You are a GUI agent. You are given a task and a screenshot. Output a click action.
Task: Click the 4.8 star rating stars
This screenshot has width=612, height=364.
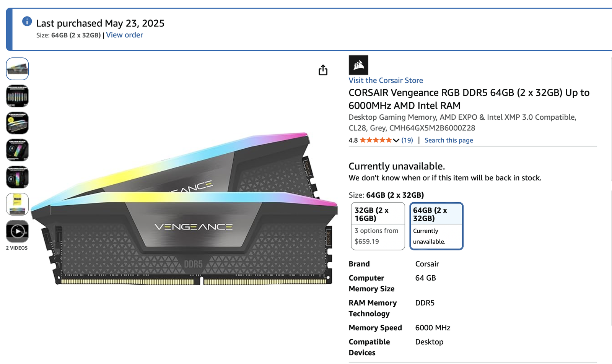coord(376,140)
